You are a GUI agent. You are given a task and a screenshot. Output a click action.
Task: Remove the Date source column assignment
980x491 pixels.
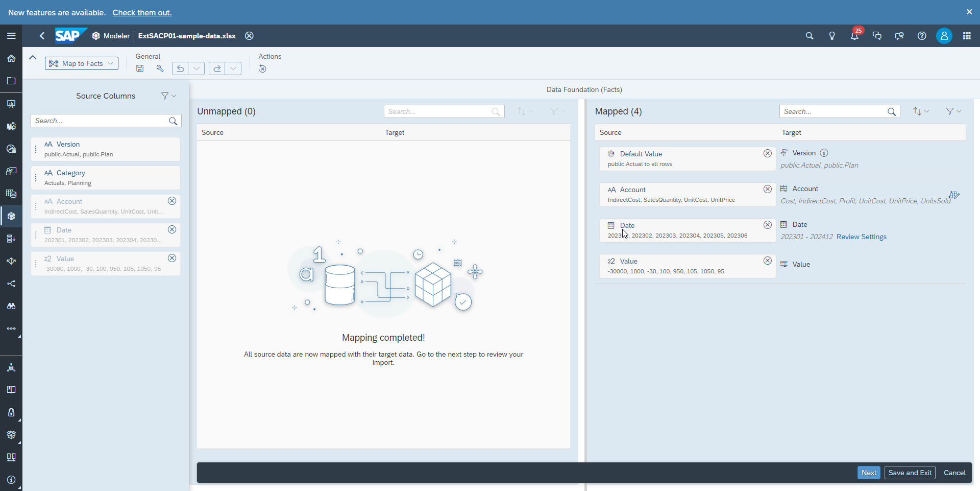(x=172, y=229)
